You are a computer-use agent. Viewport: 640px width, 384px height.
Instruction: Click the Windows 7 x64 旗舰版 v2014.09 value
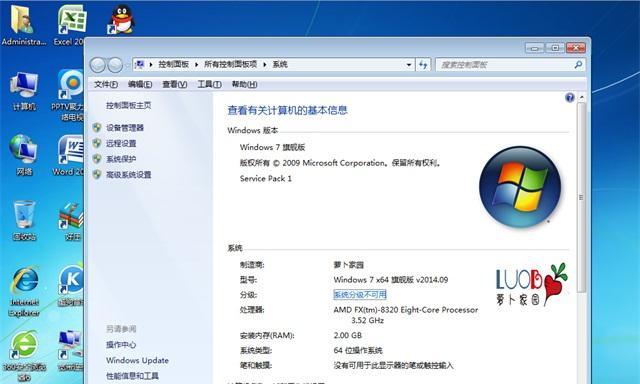pyautogui.click(x=391, y=280)
